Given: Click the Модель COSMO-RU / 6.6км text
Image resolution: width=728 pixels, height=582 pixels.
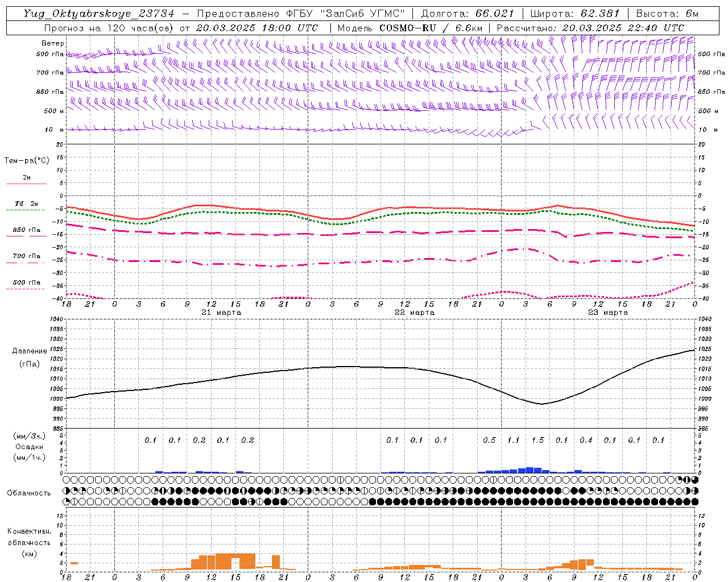Looking at the screenshot, I should (410, 28).
